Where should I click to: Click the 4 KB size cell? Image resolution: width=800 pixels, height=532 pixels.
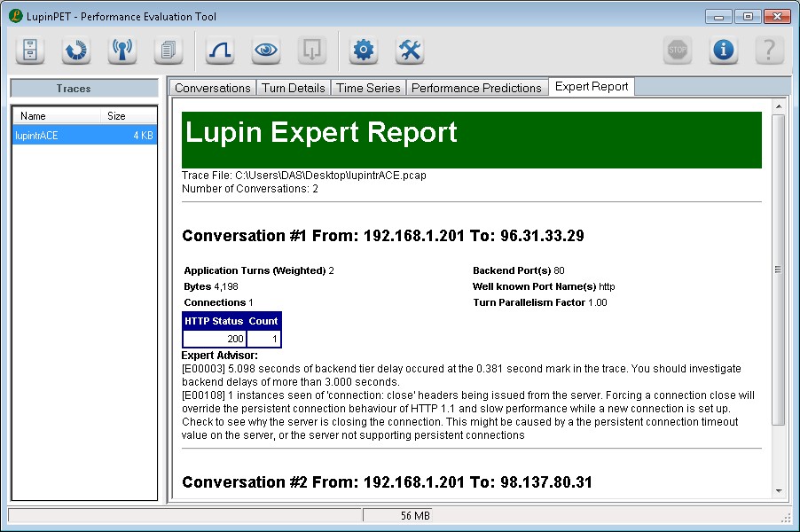[143, 136]
